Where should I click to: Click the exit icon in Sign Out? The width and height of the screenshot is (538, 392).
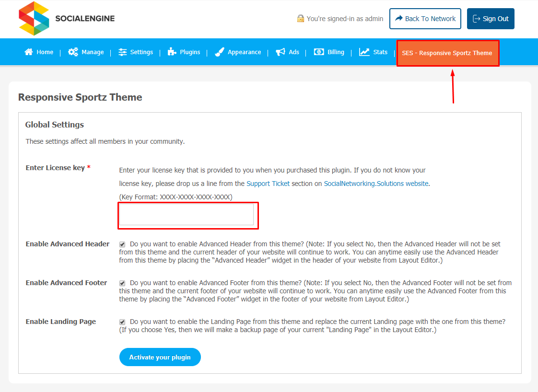coord(476,19)
